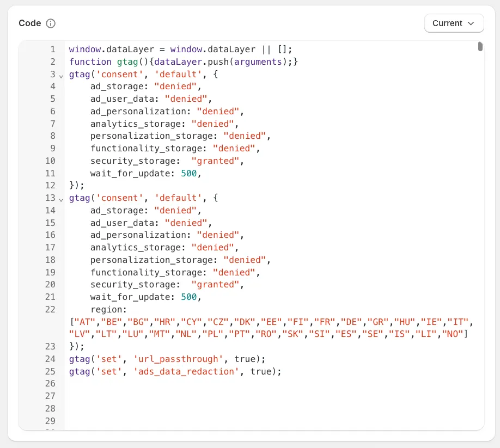Viewport: 500px width, 448px height.
Task: Click the "AT" region code
Action: [85, 322]
